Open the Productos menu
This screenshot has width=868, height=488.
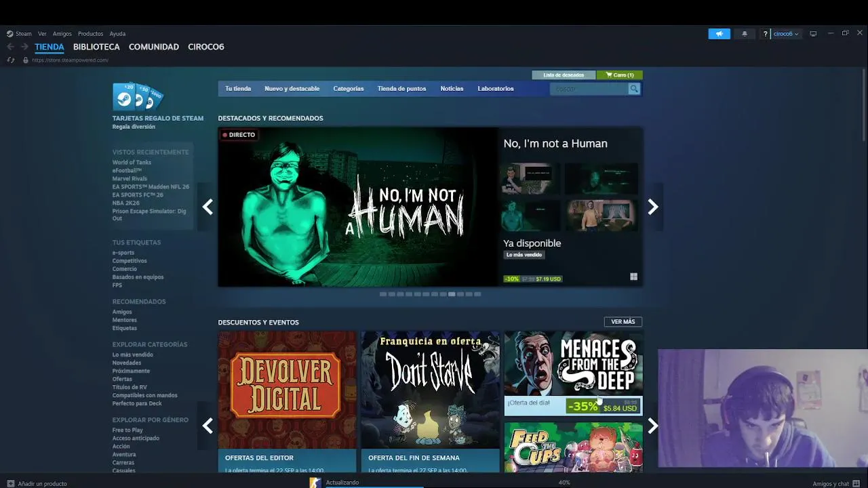click(x=90, y=34)
